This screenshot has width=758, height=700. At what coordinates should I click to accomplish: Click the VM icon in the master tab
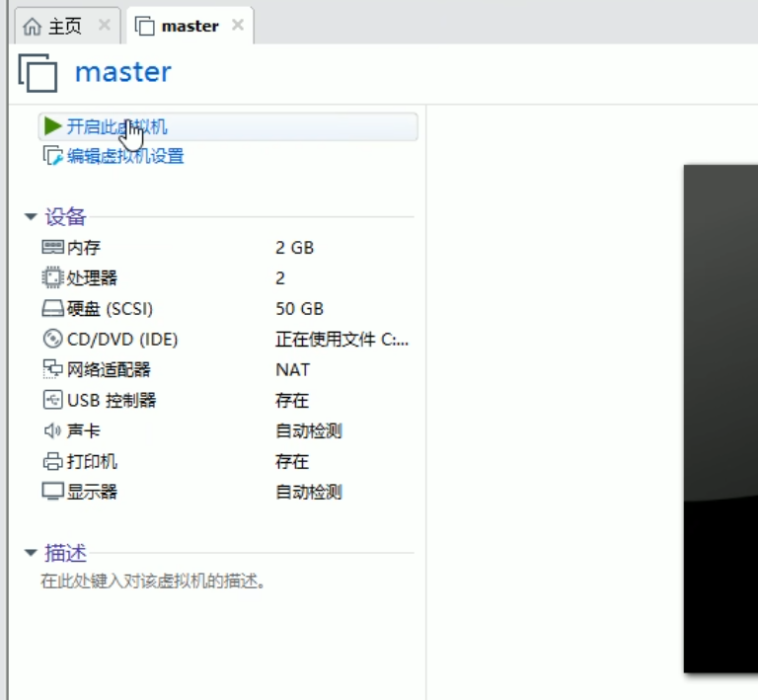coord(144,26)
